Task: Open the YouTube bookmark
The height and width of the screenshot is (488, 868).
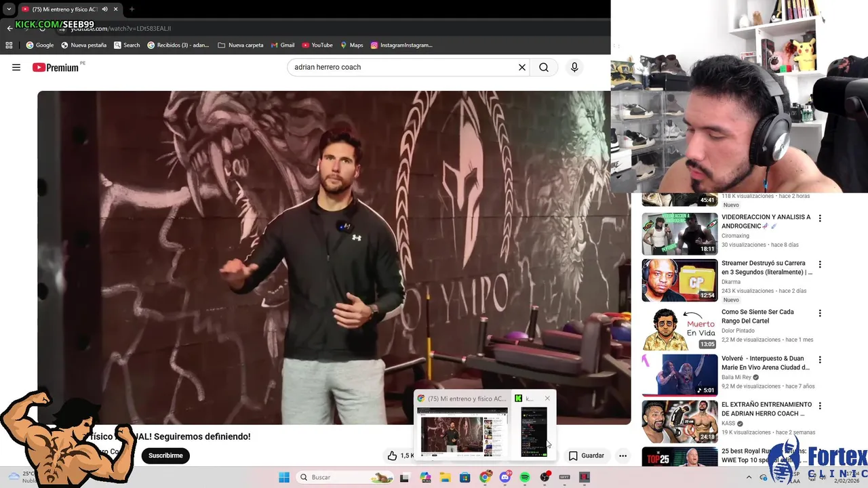Action: click(x=317, y=45)
